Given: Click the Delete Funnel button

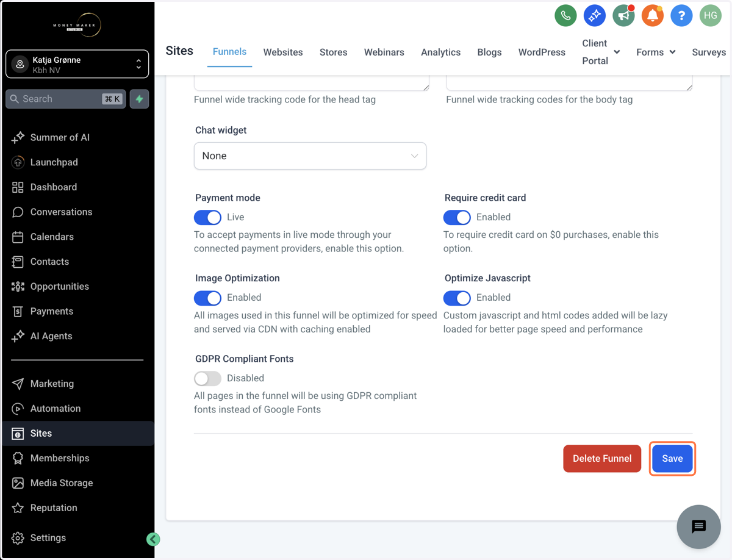Looking at the screenshot, I should (602, 459).
